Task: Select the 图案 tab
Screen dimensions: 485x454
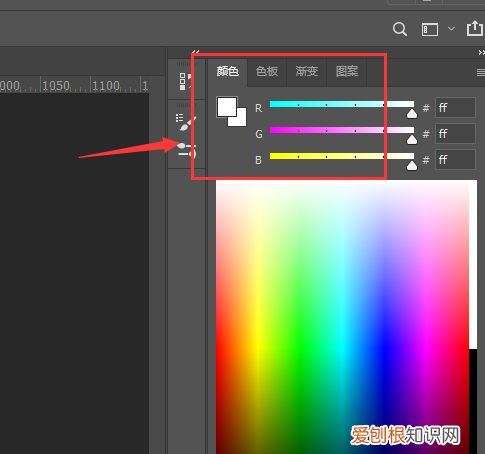Action: (x=347, y=72)
